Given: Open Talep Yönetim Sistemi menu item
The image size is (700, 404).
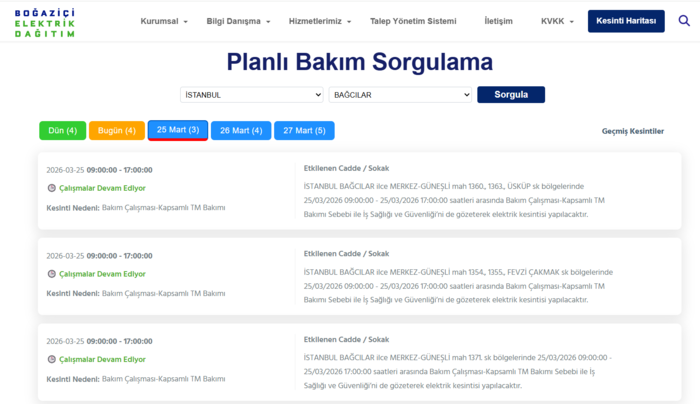Looking at the screenshot, I should click(413, 21).
